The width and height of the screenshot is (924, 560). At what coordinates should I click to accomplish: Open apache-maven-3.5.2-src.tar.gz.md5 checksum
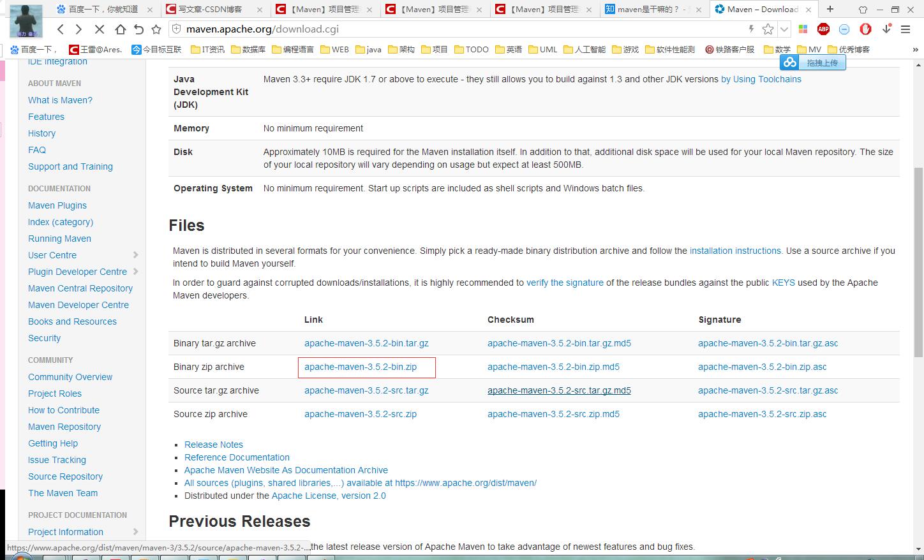pos(559,390)
